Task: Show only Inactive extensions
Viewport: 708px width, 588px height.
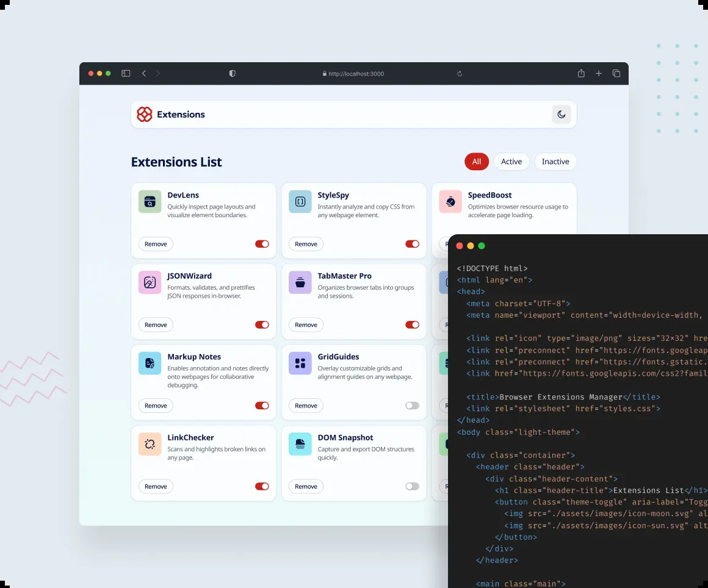Action: pos(555,162)
